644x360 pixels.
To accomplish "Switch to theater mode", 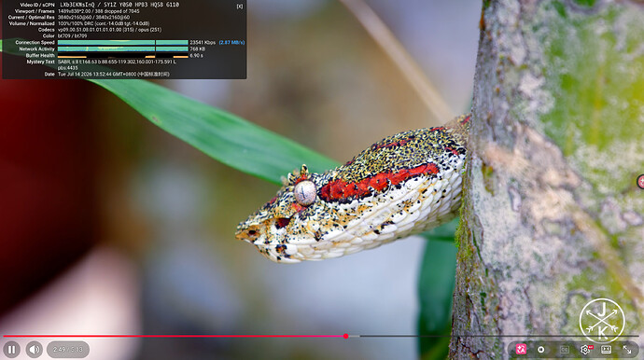I will (x=607, y=350).
